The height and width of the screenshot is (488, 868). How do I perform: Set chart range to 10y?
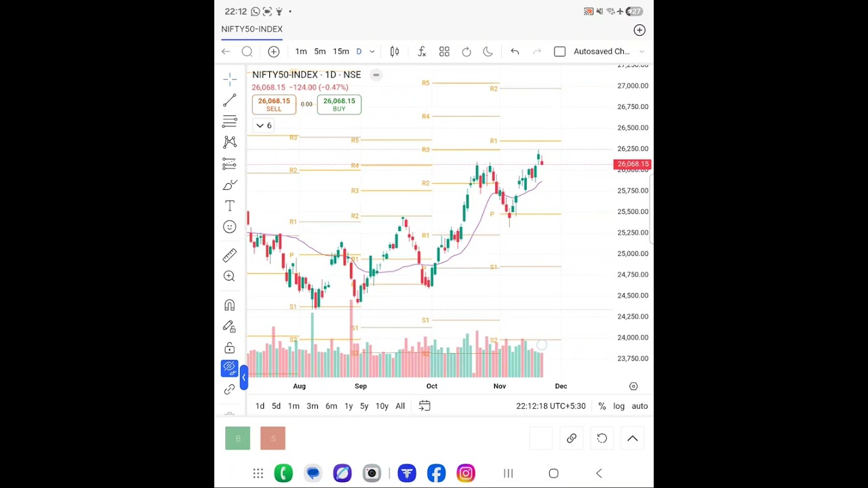click(382, 406)
